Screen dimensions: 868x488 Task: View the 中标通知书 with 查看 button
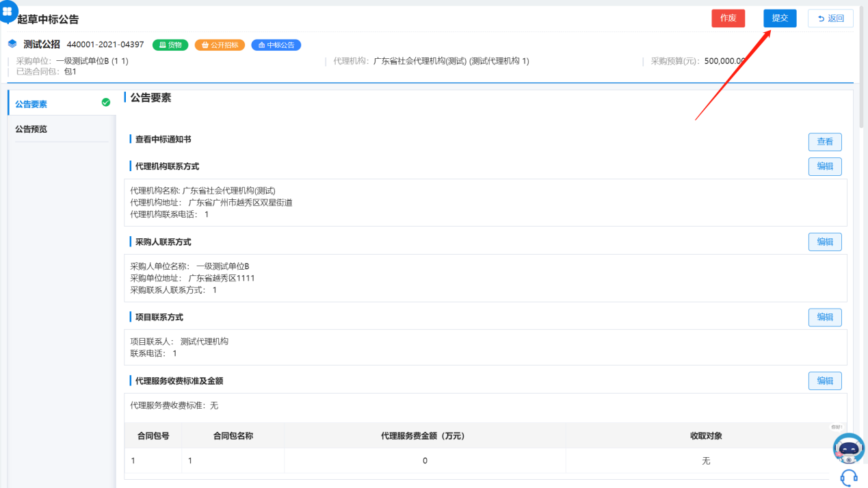coord(825,142)
